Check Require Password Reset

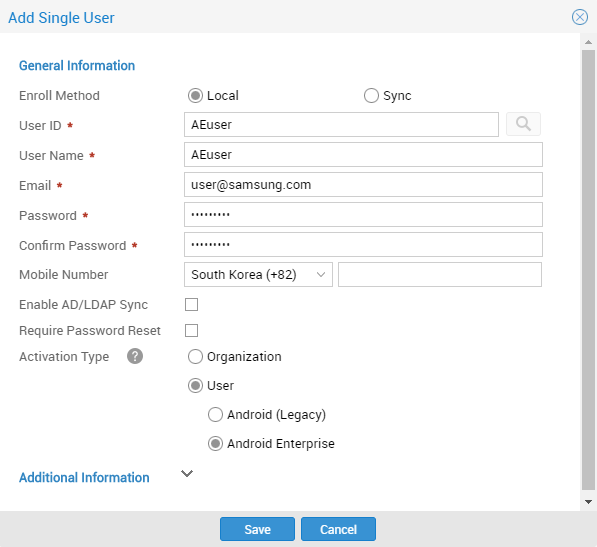[x=192, y=330]
